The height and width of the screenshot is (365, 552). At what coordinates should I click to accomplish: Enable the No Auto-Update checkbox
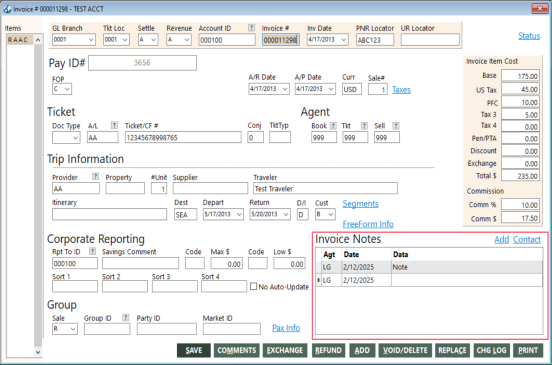click(x=253, y=287)
